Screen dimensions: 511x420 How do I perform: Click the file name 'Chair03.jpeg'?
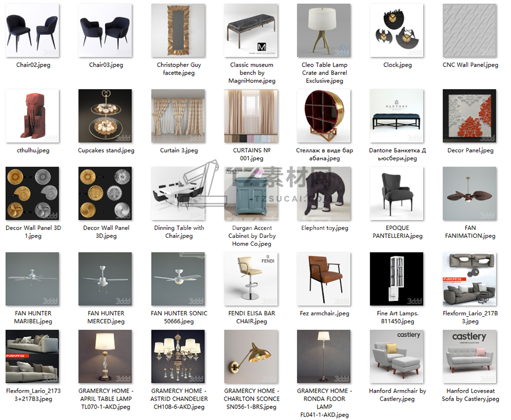(x=106, y=65)
